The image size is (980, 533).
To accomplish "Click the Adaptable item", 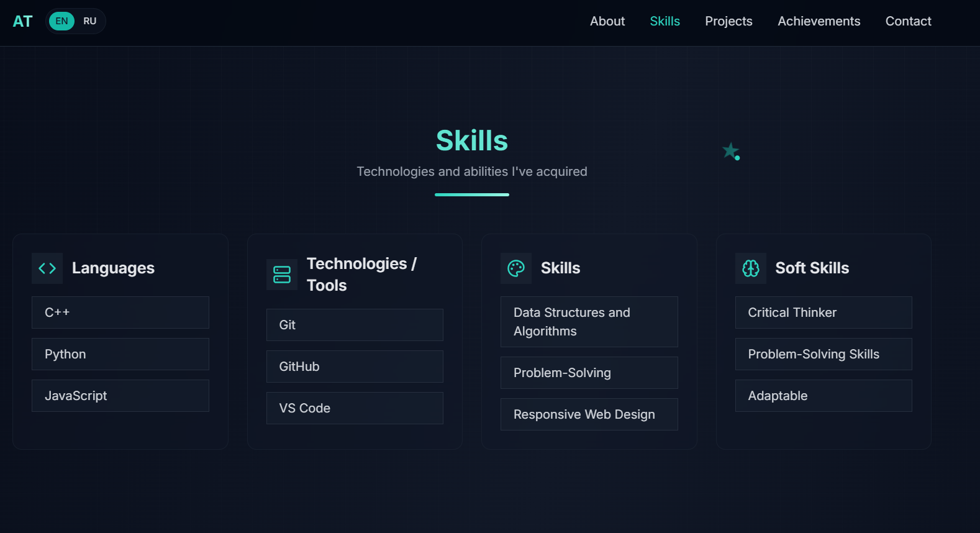I will tap(823, 396).
